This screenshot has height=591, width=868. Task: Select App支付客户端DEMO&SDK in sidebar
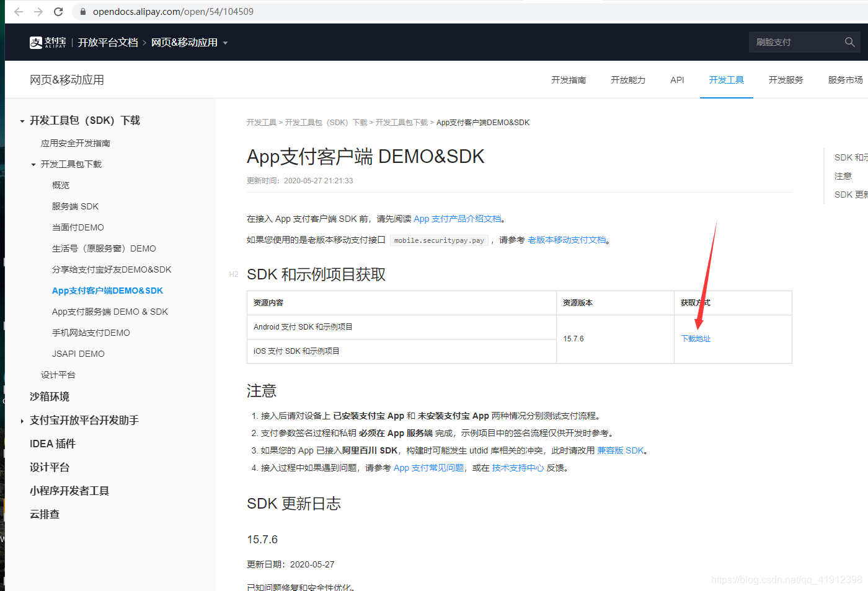tap(107, 291)
